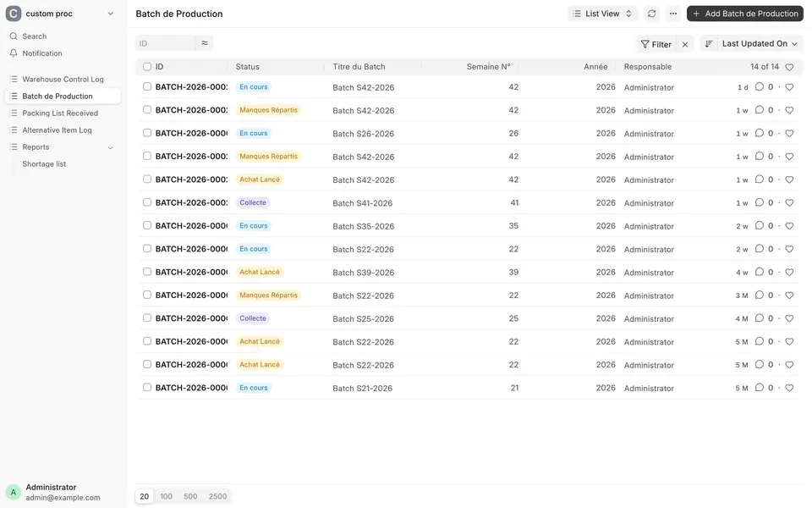812x508 pixels.
Task: Open the List View switcher dropdown
Action: pyautogui.click(x=602, y=14)
